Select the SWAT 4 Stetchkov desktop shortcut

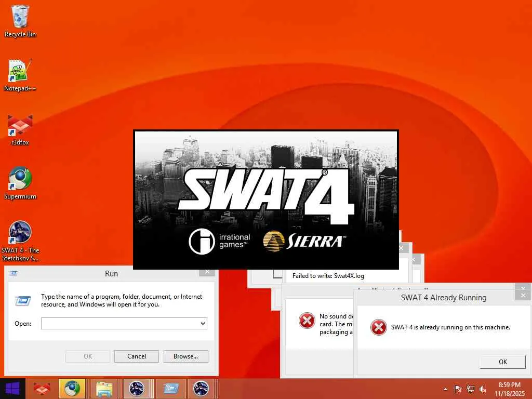pyautogui.click(x=20, y=241)
